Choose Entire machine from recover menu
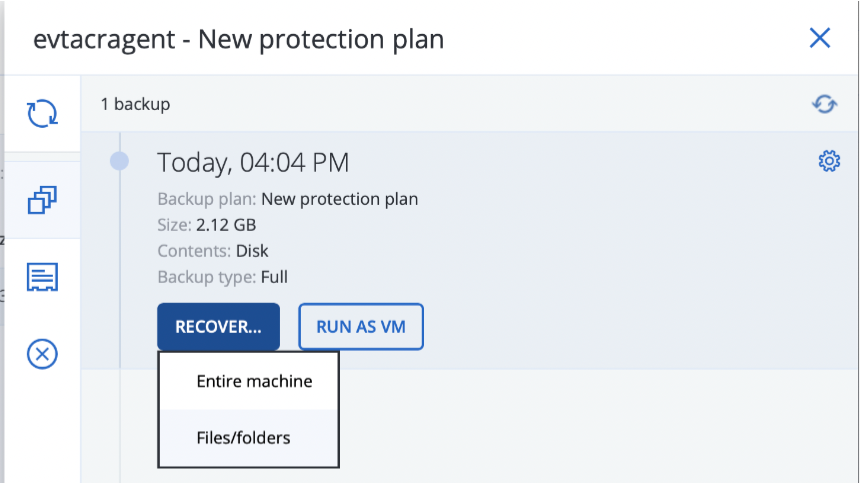Viewport: 860px width, 483px height. pyautogui.click(x=254, y=381)
